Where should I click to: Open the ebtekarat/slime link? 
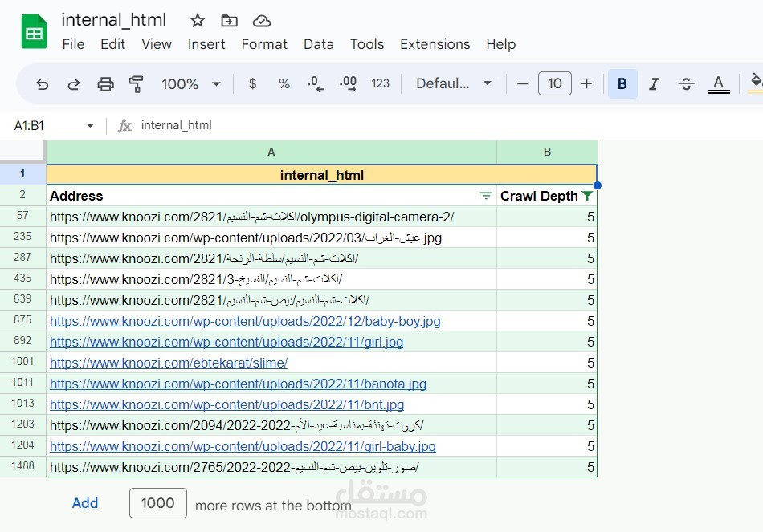pyautogui.click(x=169, y=363)
